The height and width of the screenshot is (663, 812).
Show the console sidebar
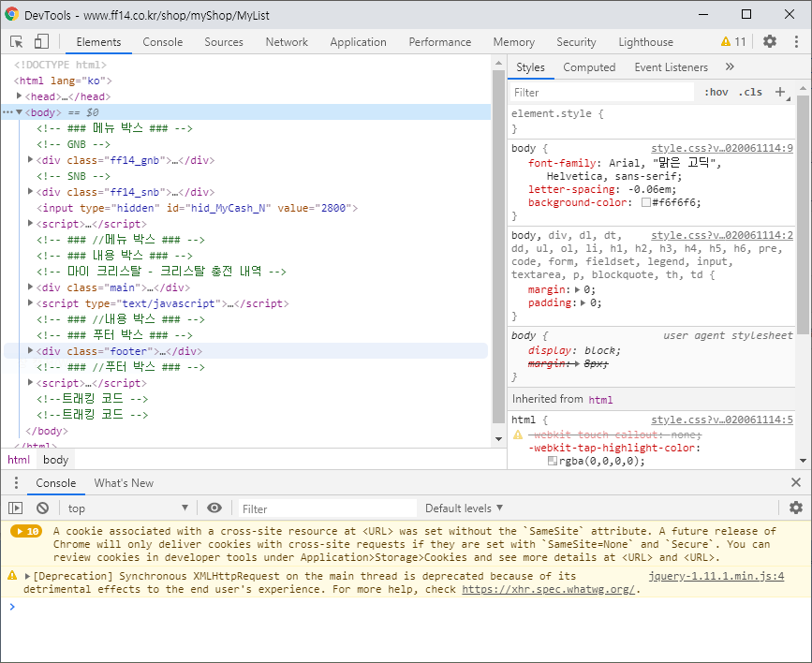point(16,508)
